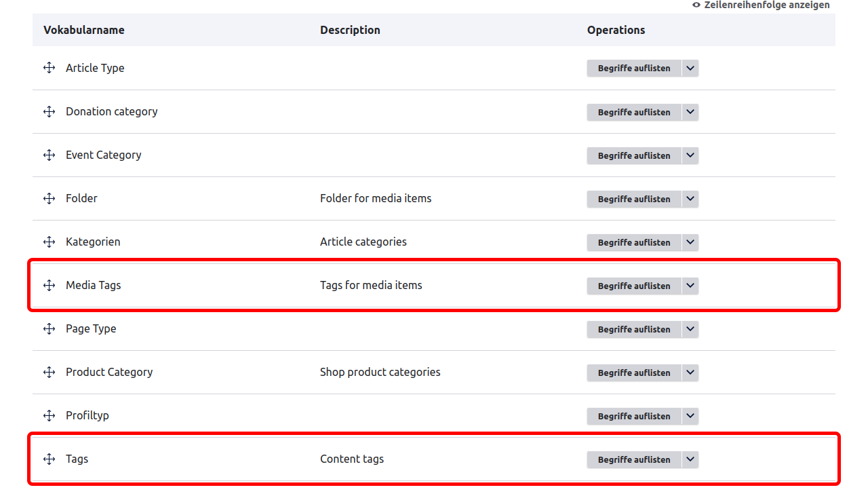The height and width of the screenshot is (494, 868).
Task: Expand operations dropdown for Profiltyp
Action: [690, 416]
